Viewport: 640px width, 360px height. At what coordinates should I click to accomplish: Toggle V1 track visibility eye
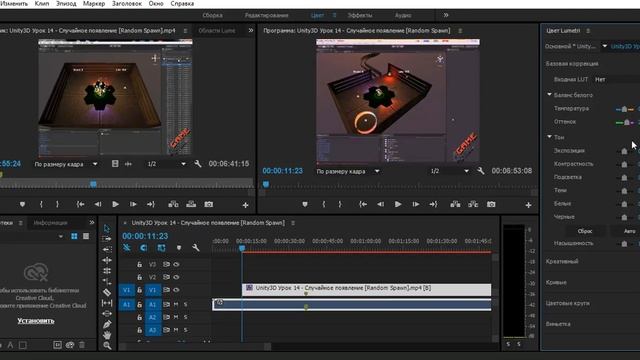coord(176,290)
